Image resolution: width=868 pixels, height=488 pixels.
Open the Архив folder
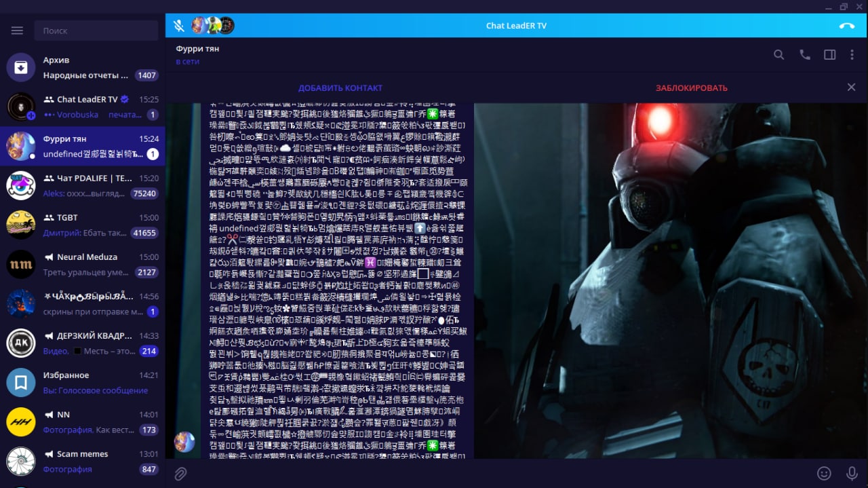coord(82,67)
